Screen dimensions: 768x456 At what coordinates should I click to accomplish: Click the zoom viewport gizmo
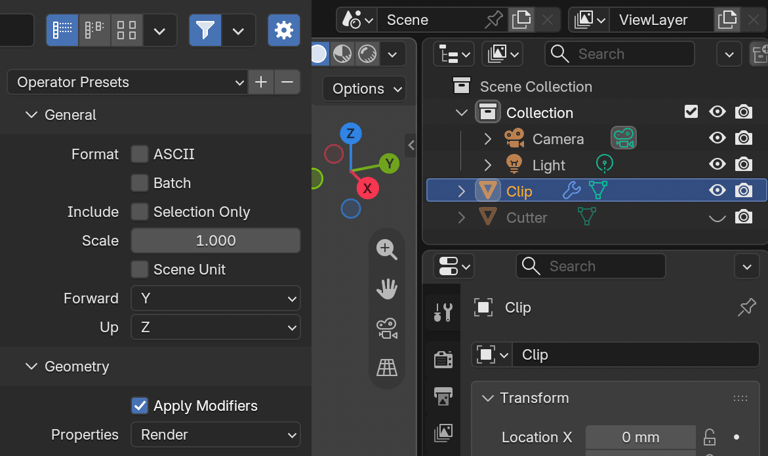click(387, 249)
